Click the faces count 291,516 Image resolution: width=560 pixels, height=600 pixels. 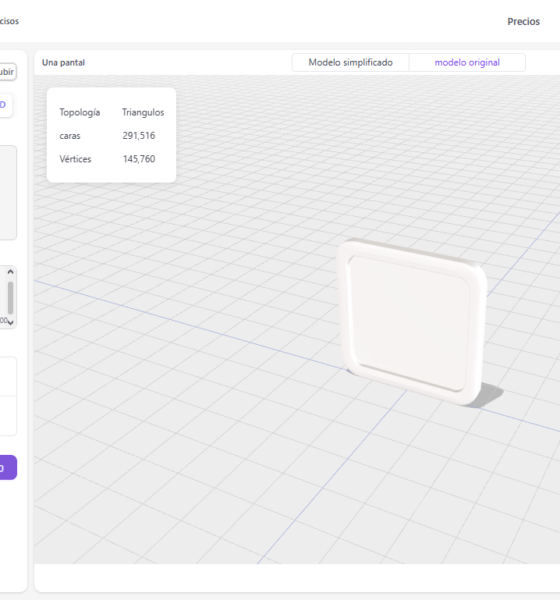click(x=139, y=136)
